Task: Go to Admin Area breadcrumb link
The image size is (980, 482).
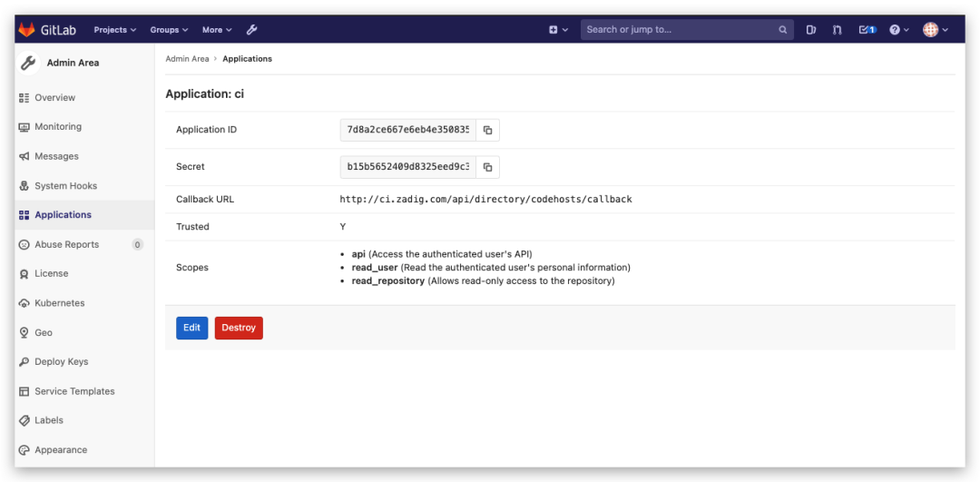Action: coord(187,59)
